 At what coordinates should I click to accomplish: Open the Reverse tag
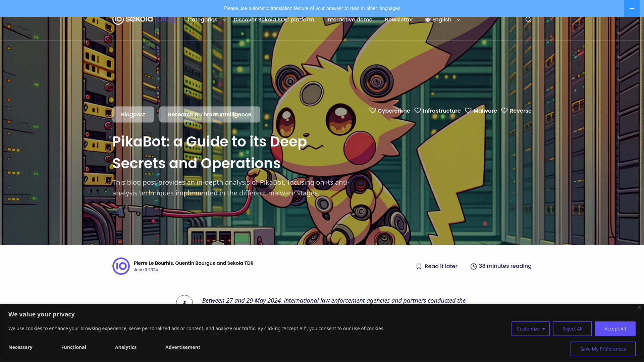pyautogui.click(x=521, y=111)
